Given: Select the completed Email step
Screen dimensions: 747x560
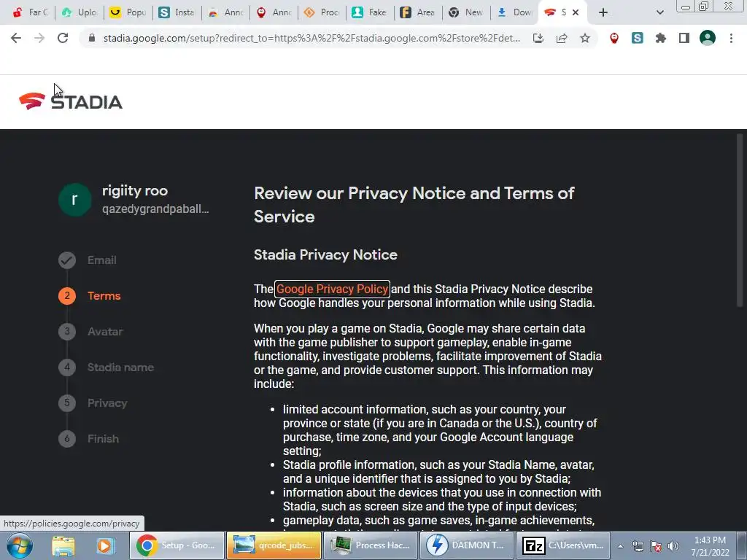Looking at the screenshot, I should [88, 260].
